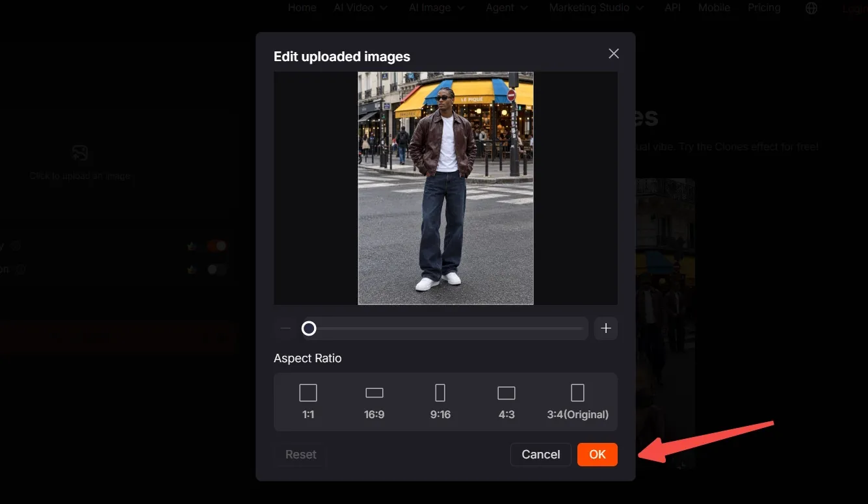Expand the Marketing Studio dropdown

click(596, 8)
